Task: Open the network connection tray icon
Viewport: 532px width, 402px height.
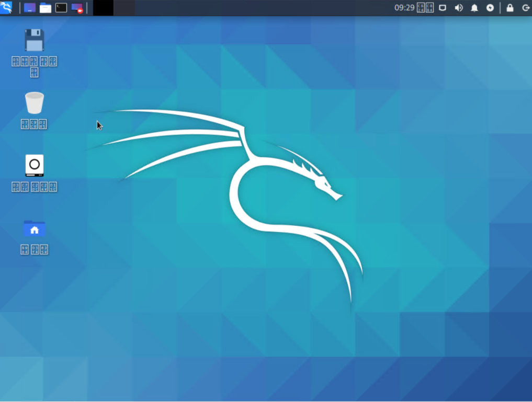Action: 443,8
